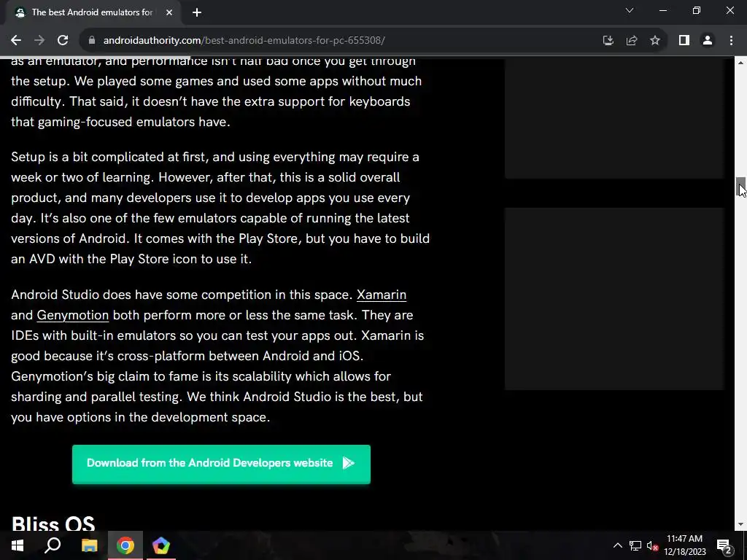Download from the Android Developers website
The width and height of the screenshot is (747, 560).
tap(221, 464)
